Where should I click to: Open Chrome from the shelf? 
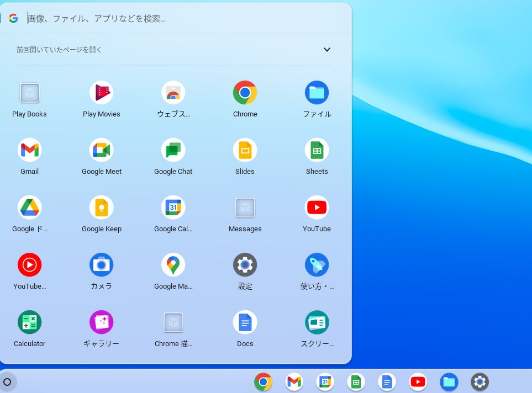point(263,382)
